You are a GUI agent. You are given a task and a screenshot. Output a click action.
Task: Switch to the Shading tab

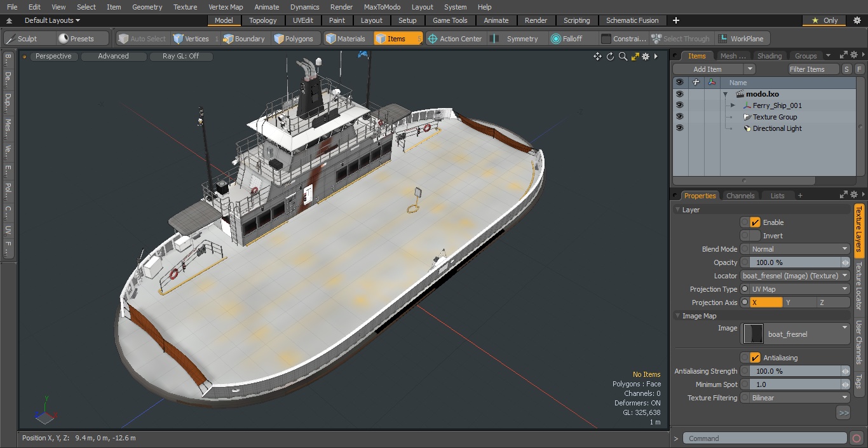click(x=770, y=56)
